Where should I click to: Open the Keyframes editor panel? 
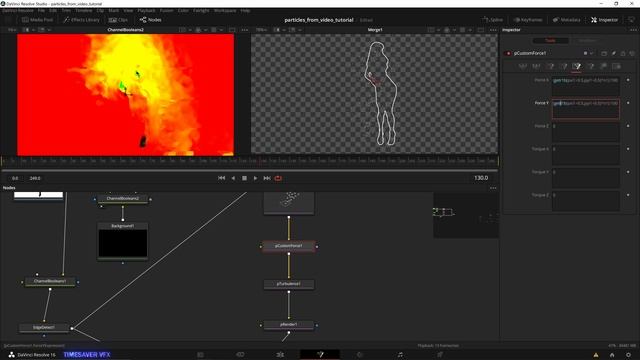(528, 20)
